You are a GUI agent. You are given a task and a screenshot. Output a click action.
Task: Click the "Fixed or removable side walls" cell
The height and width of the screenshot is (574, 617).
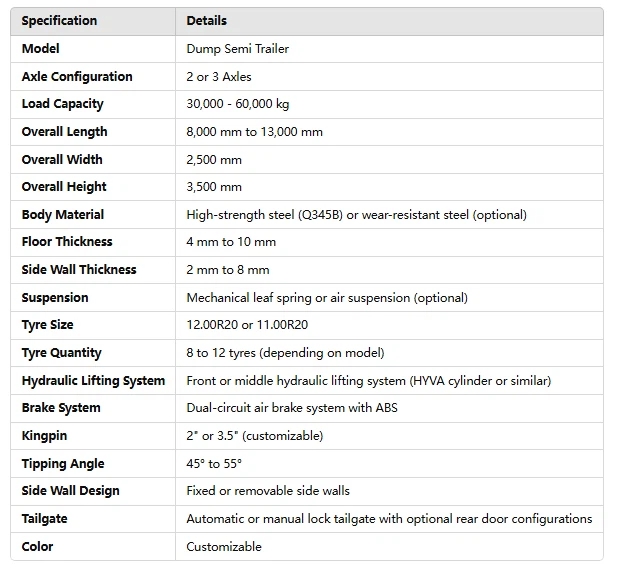point(268,491)
